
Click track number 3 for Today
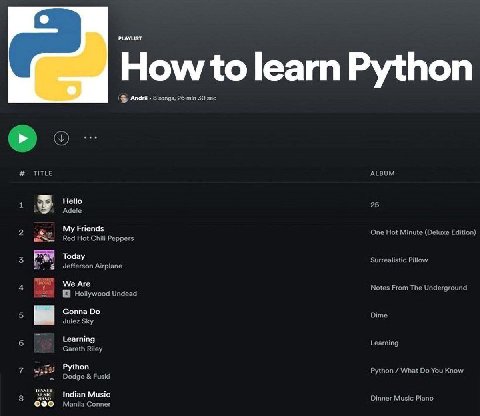coord(21,260)
